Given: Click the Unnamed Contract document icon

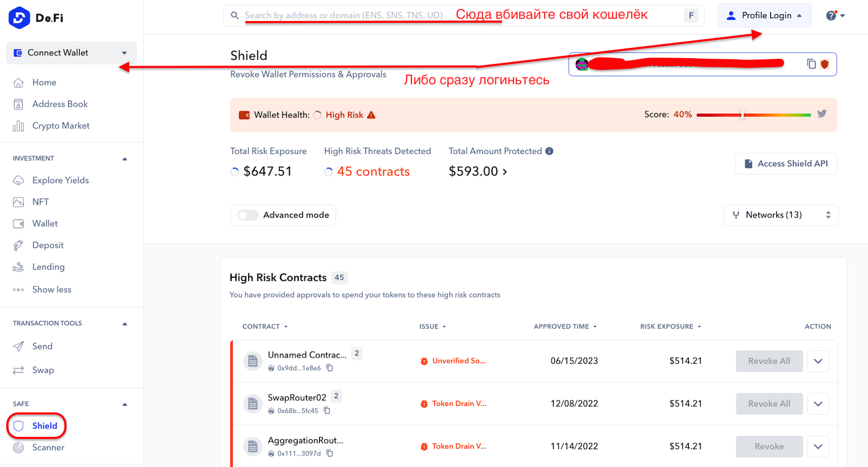Looking at the screenshot, I should (253, 361).
